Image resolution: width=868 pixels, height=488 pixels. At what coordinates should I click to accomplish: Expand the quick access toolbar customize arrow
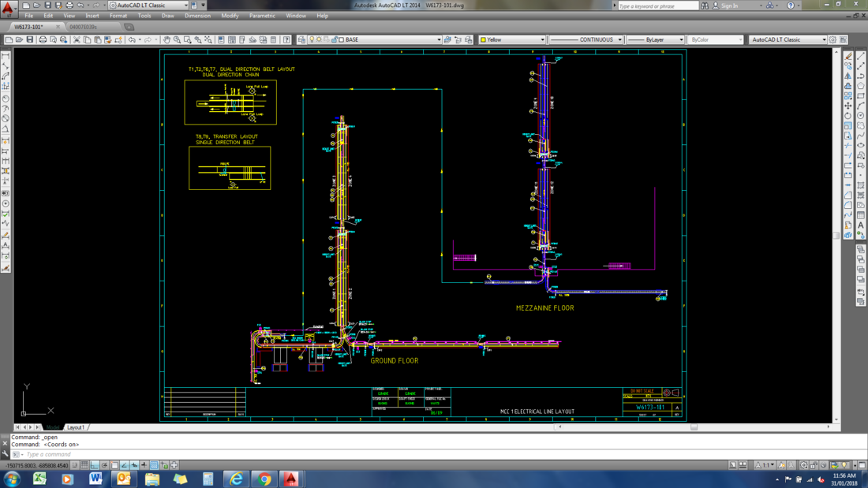point(203,6)
